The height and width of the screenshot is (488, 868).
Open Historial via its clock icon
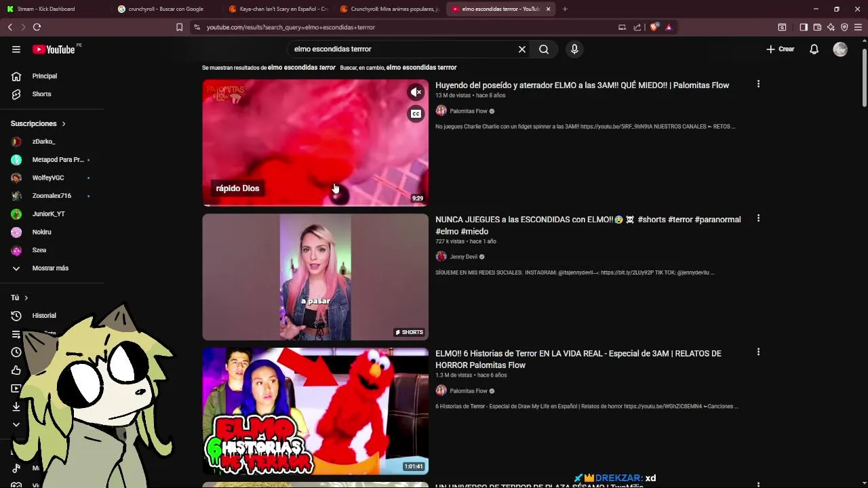click(16, 315)
